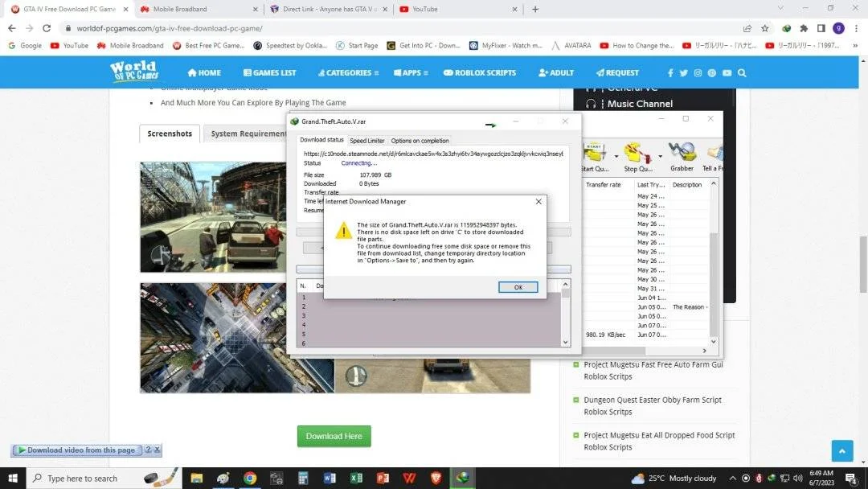Bookmark this page with star icon

[764, 28]
